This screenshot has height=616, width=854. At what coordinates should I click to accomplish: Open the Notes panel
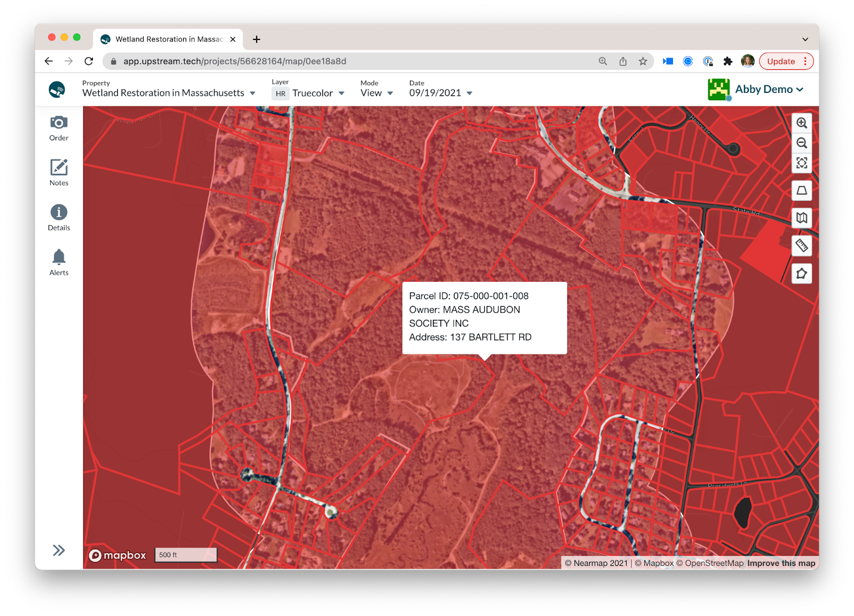[x=59, y=172]
